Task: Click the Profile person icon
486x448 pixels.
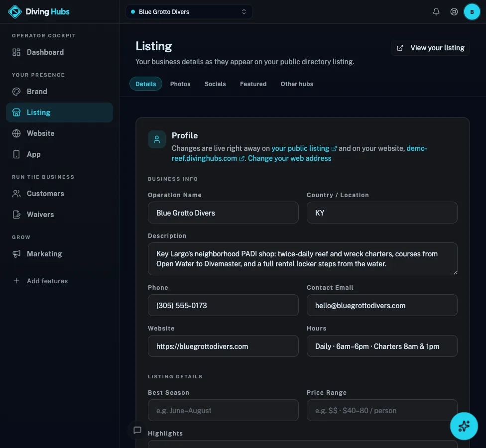Action: 157,139
